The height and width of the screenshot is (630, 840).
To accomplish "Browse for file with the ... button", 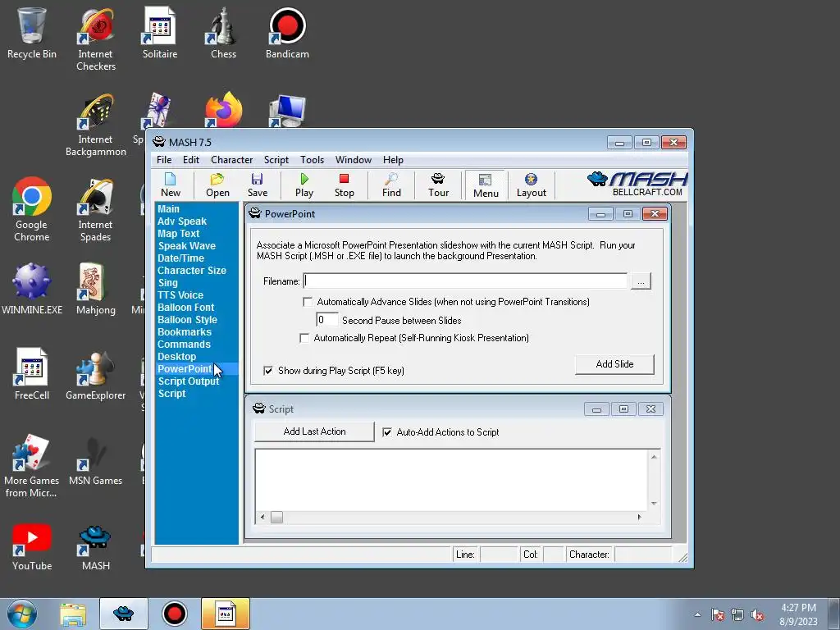I will coord(641,281).
